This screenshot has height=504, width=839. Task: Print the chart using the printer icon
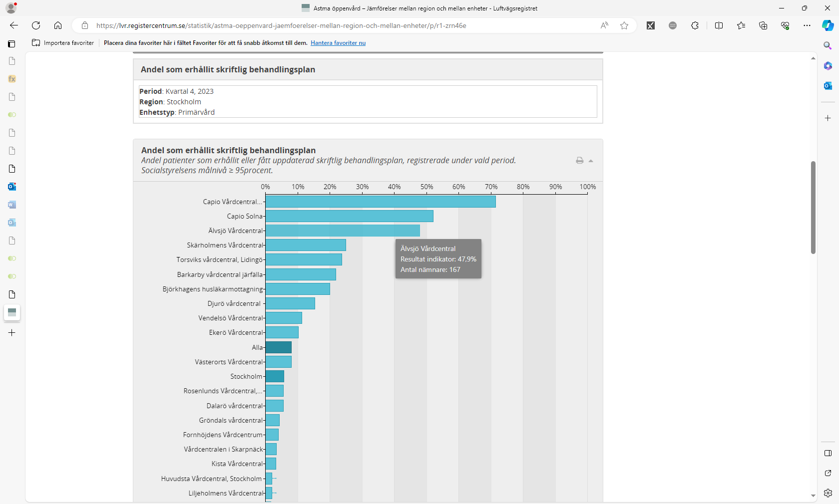(x=579, y=161)
